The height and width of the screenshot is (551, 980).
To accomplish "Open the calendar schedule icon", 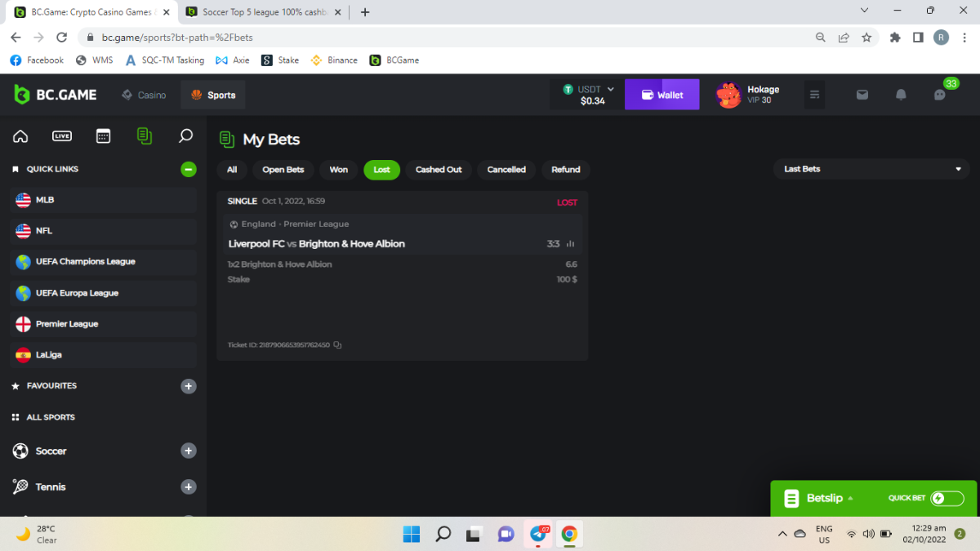I will 103,136.
